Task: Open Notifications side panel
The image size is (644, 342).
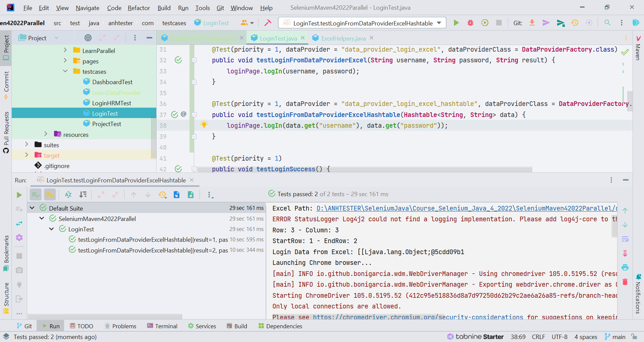Action: (x=638, y=294)
